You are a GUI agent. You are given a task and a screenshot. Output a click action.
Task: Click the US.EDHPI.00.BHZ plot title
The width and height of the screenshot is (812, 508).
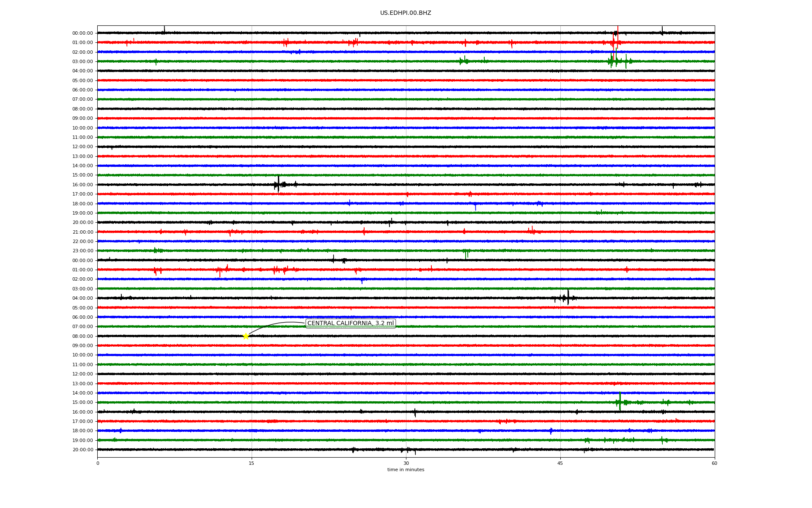click(x=405, y=13)
